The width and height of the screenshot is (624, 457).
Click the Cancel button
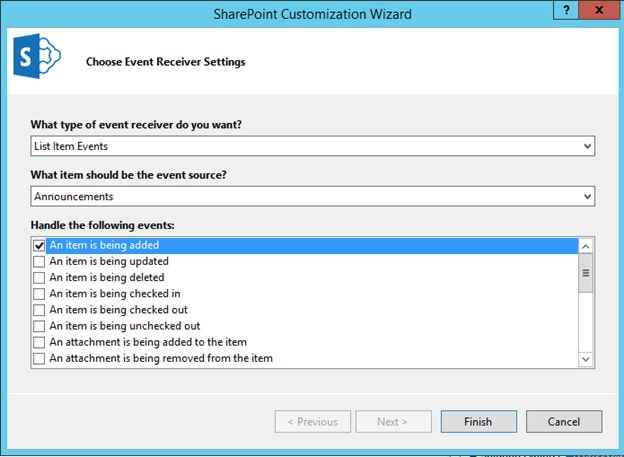click(564, 422)
